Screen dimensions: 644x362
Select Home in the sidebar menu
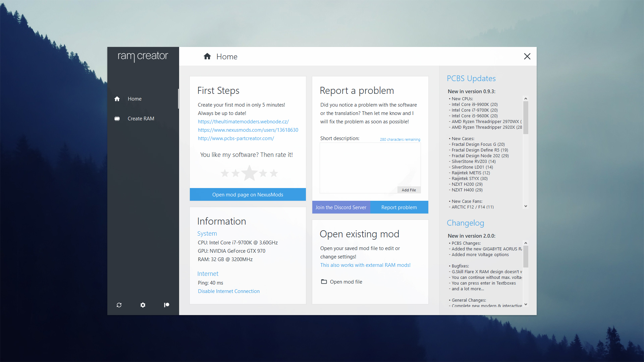pyautogui.click(x=135, y=99)
